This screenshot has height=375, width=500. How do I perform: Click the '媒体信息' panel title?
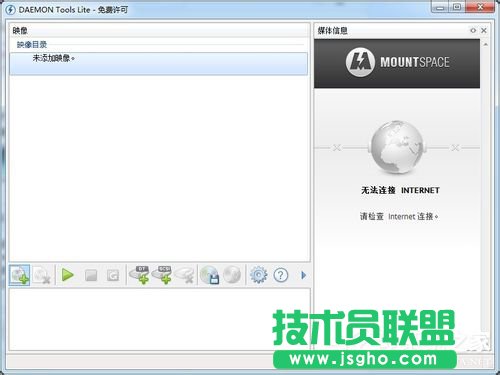[332, 31]
